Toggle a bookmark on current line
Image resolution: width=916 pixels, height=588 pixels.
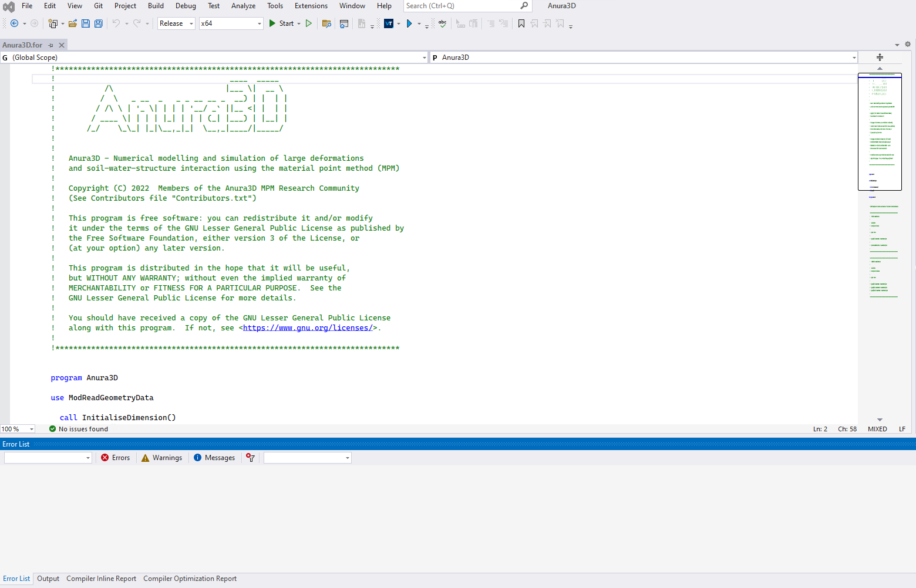click(521, 23)
